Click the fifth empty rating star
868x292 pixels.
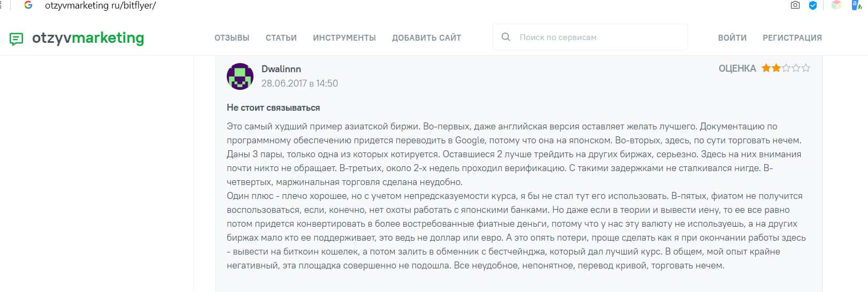pos(806,68)
